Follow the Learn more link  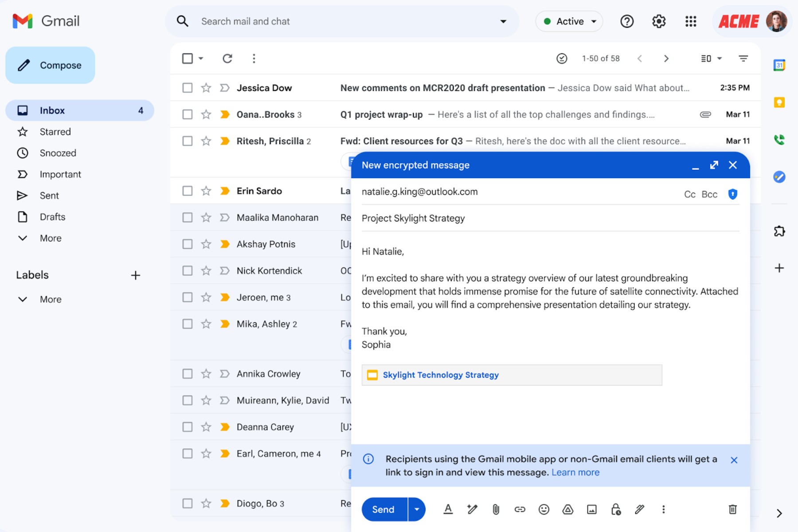tap(575, 473)
